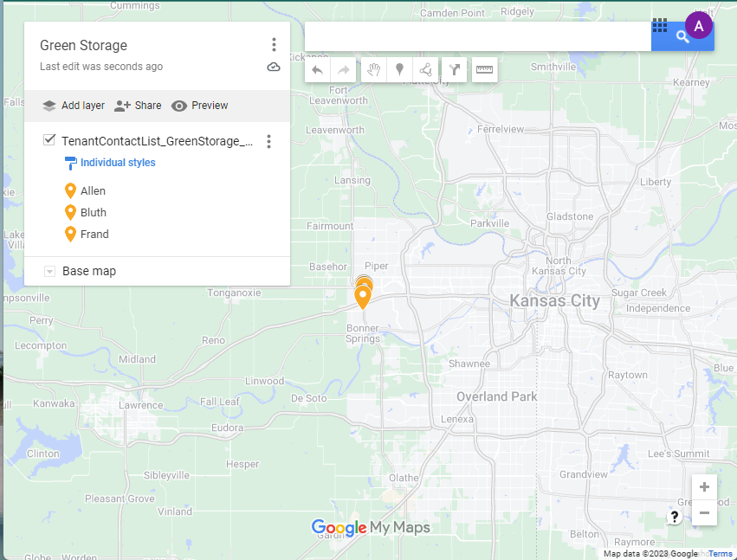Click the map search input field

[477, 36]
